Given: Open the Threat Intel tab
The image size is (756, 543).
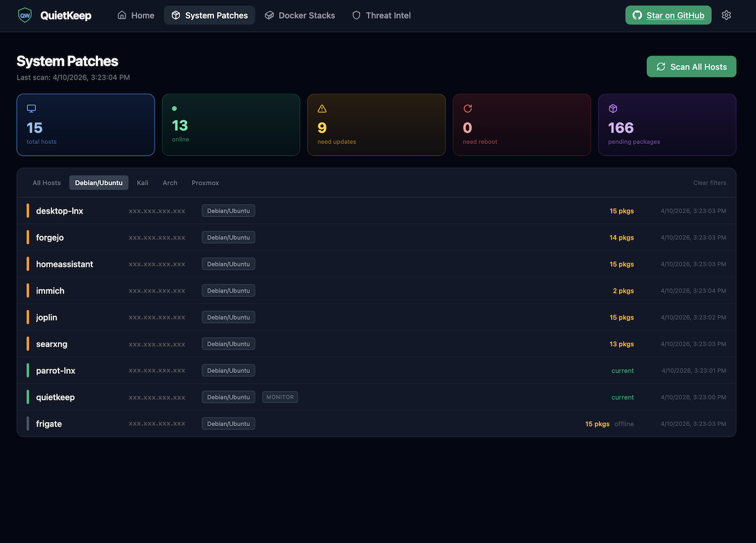Looking at the screenshot, I should click(381, 15).
